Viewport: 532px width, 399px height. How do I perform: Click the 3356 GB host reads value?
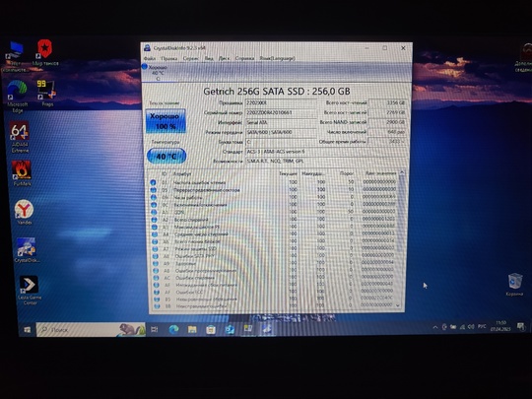click(387, 102)
